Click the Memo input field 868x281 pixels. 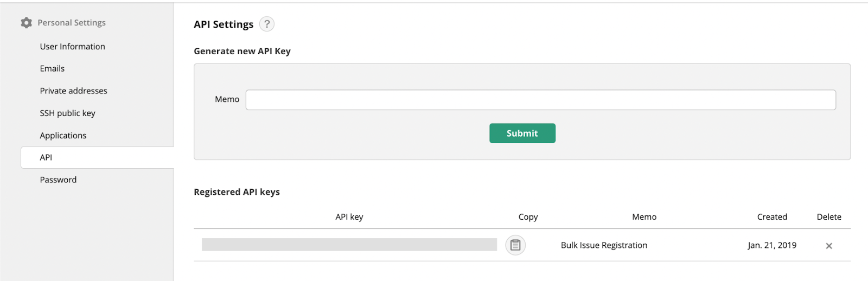pos(541,100)
